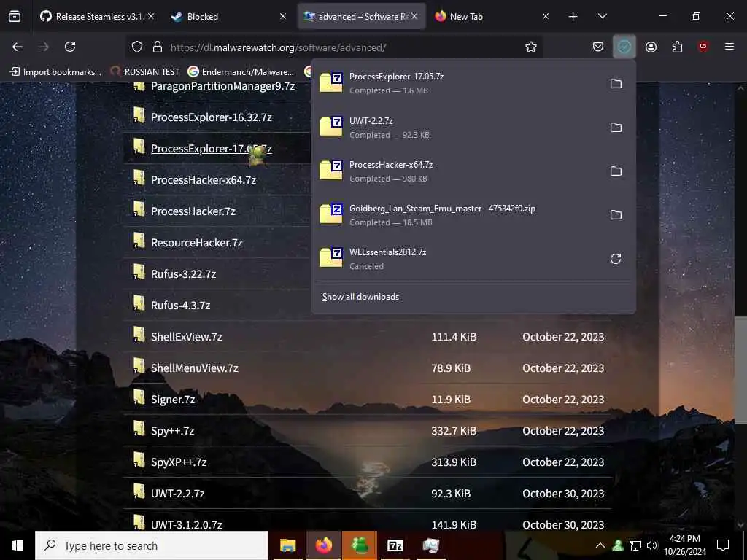List all tabs dropdown arrow

point(602,16)
